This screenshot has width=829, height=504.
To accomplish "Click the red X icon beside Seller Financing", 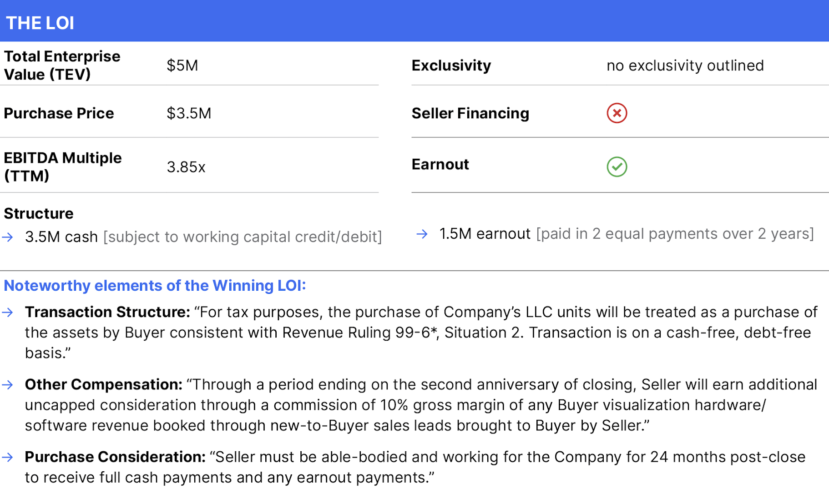I will tap(617, 113).
